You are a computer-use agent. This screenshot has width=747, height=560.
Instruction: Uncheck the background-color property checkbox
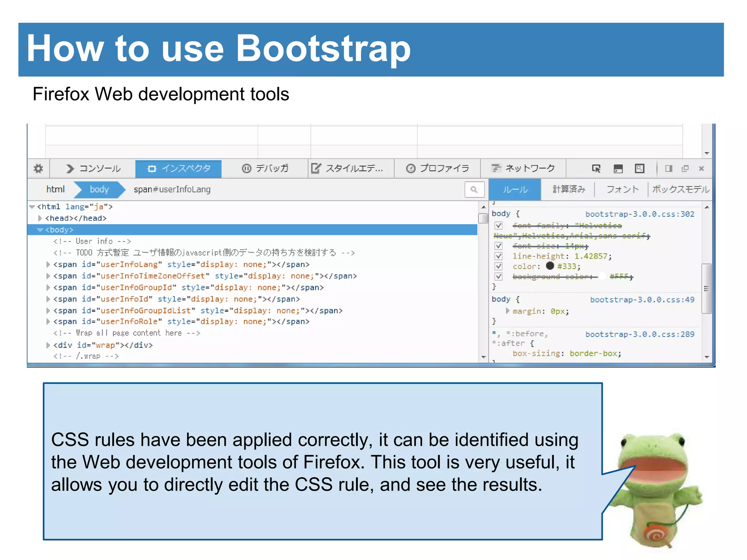coord(499,277)
